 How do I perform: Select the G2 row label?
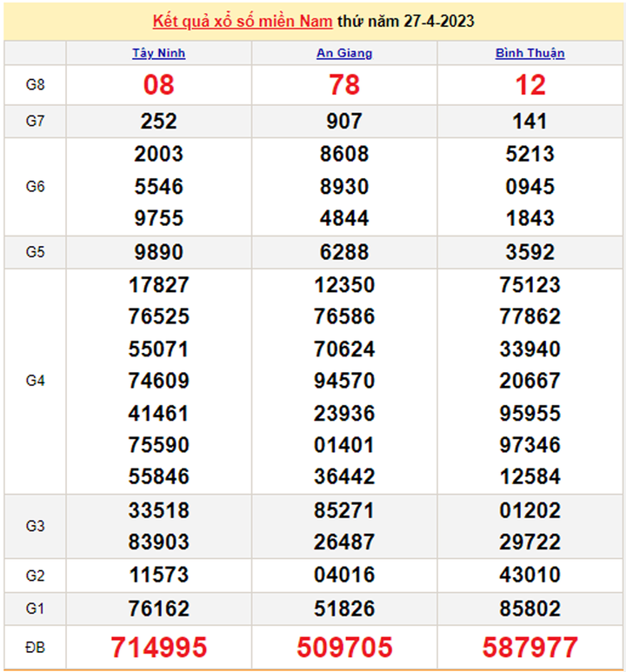tap(35, 576)
